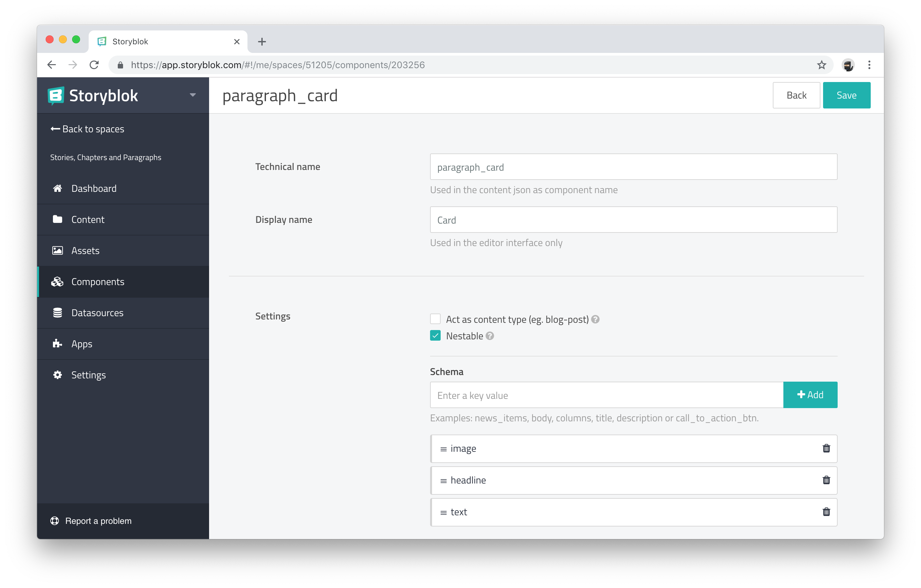Screen dimensions: 921x588
Task: Expand the Back to spaces option
Action: [87, 129]
